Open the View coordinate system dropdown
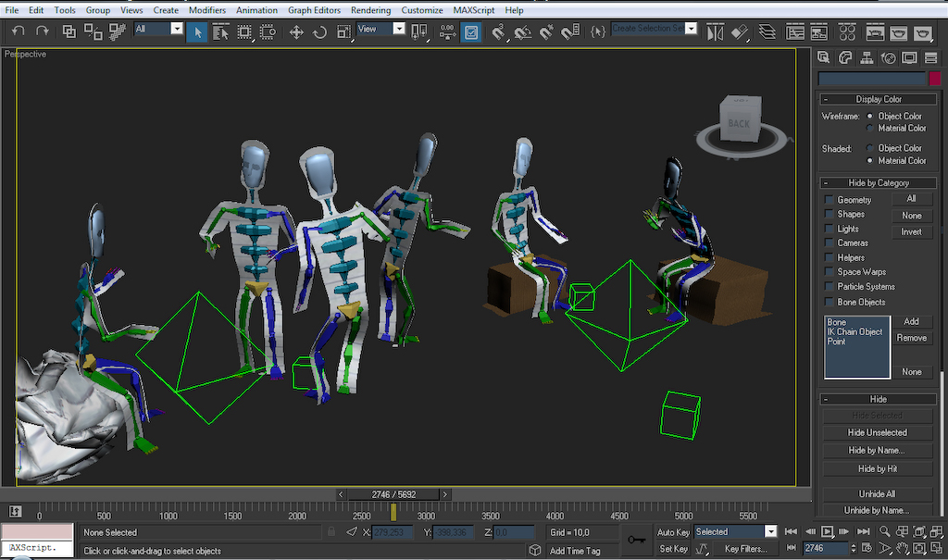Image resolution: width=948 pixels, height=560 pixels. (x=398, y=29)
